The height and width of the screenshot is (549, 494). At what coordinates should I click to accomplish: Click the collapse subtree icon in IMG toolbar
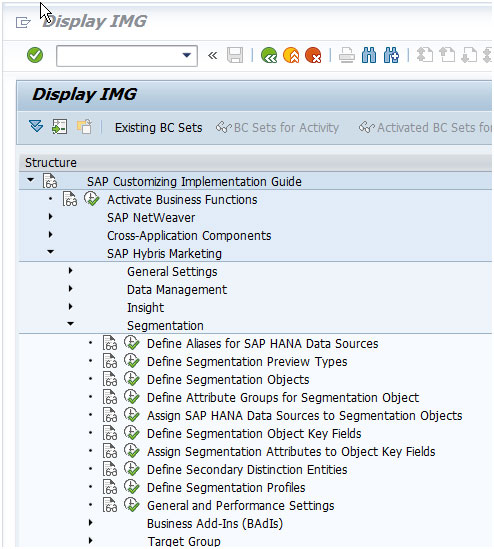60,126
